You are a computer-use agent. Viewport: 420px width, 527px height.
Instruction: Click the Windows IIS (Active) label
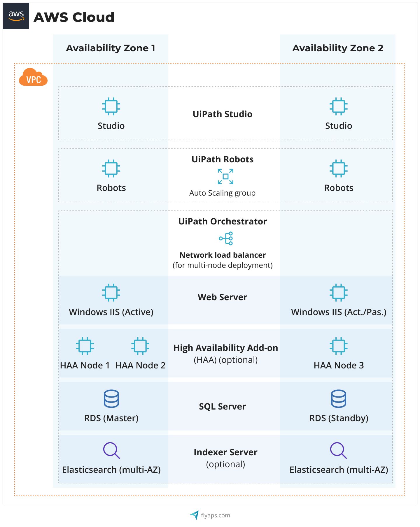pos(111,312)
